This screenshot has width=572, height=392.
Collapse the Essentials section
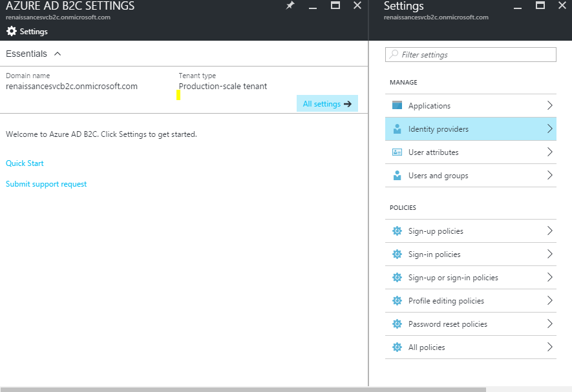(x=58, y=54)
